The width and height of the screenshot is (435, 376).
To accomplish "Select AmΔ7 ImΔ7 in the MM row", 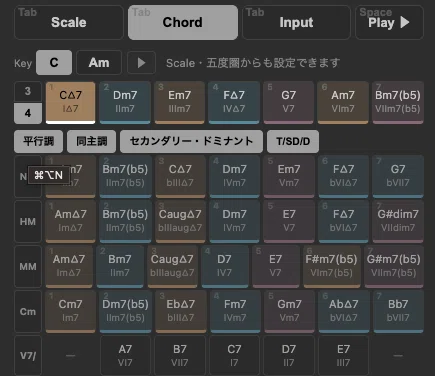I will tap(69, 266).
